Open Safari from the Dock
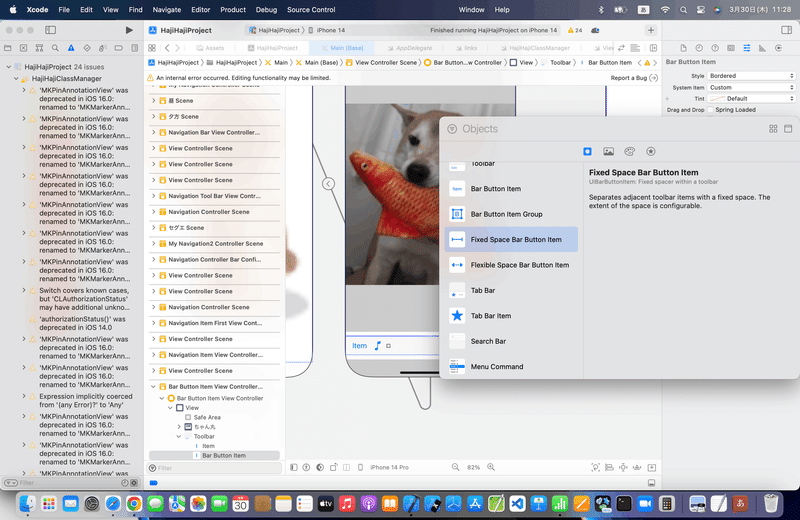Screen dimensions: 800x520 point(113,504)
